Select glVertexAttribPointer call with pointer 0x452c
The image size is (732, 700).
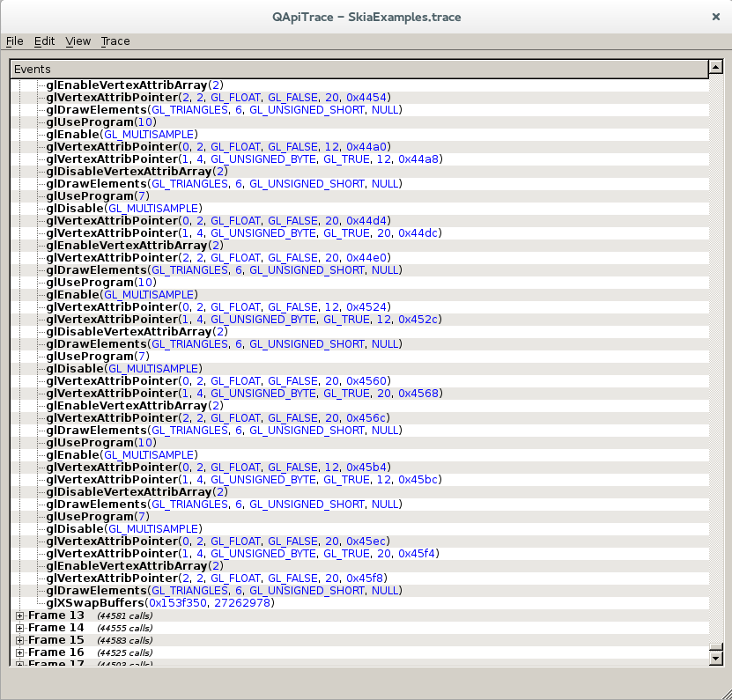244,320
